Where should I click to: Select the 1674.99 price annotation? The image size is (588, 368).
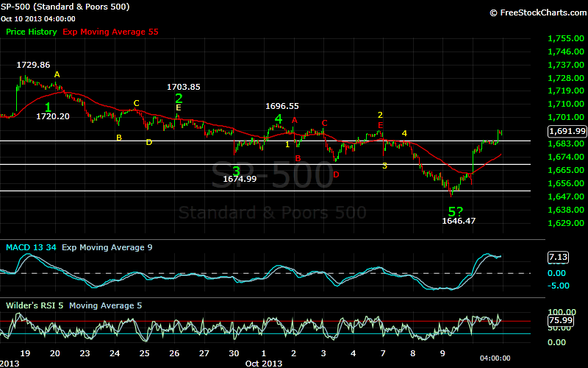pos(240,179)
